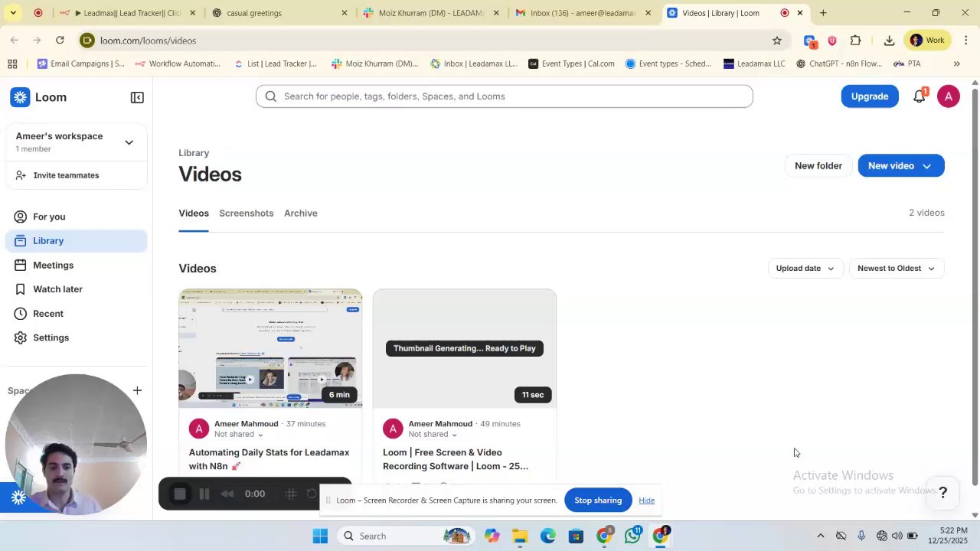The width and height of the screenshot is (980, 551).
Task: Open Copilot from the taskbar
Action: pos(492,536)
